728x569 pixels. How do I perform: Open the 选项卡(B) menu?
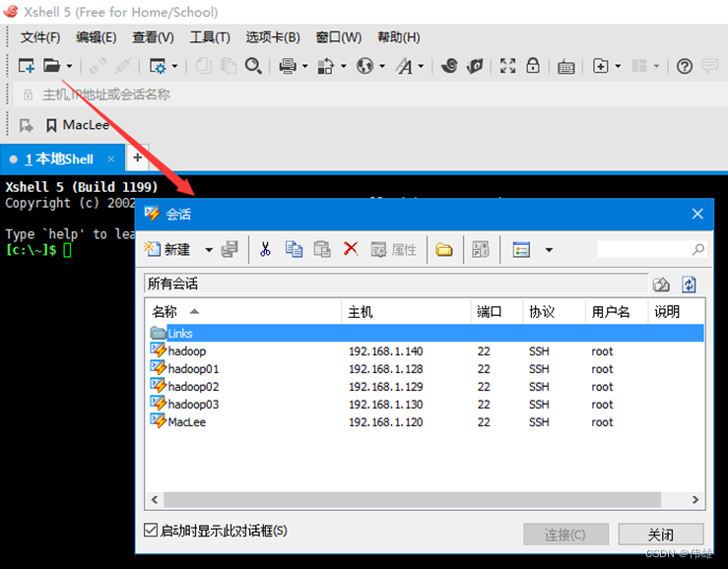(273, 37)
